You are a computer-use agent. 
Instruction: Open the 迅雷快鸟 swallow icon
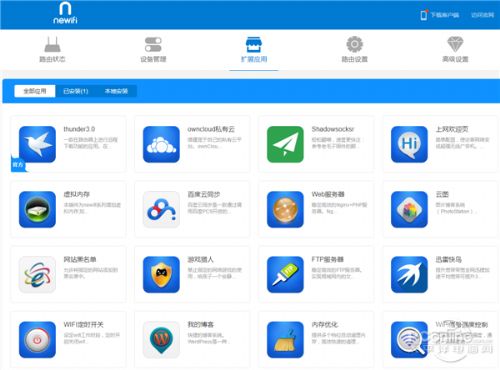(409, 274)
